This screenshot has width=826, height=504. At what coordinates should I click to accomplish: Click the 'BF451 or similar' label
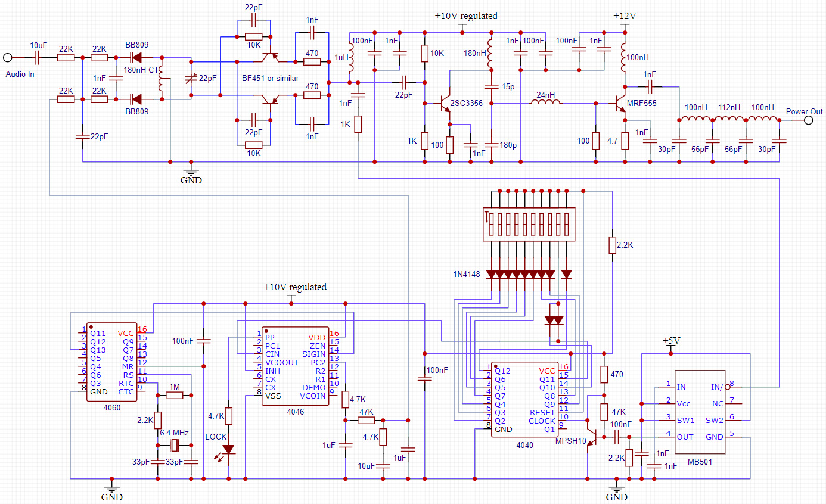pos(270,78)
